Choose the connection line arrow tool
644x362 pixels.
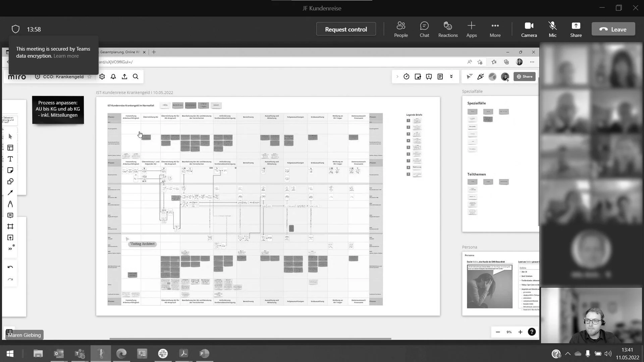coord(10,193)
